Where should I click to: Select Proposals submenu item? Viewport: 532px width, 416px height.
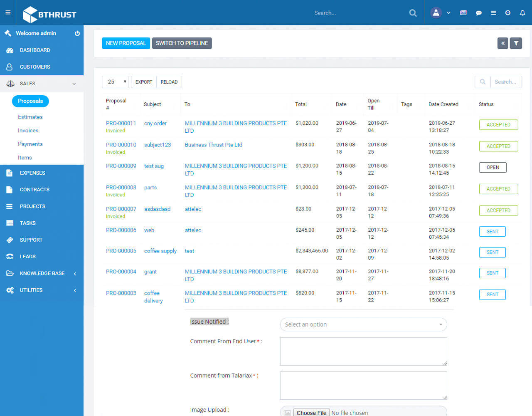(x=30, y=101)
